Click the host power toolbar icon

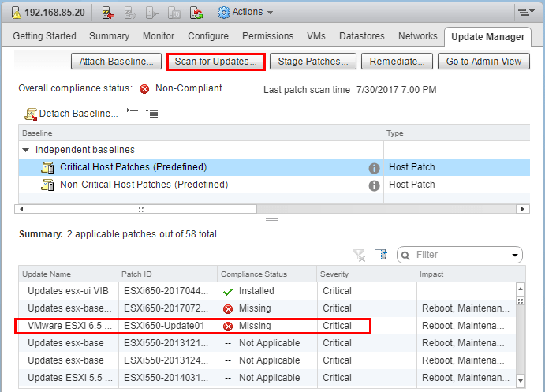coord(152,13)
